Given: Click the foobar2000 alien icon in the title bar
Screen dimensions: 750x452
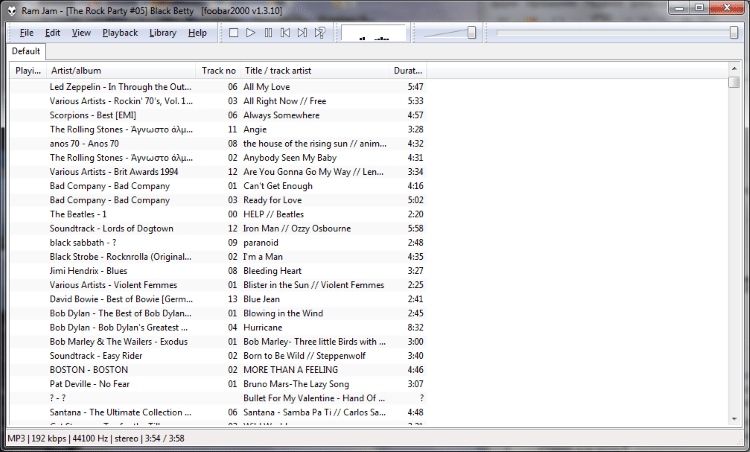Looking at the screenshot, I should click(x=11, y=10).
